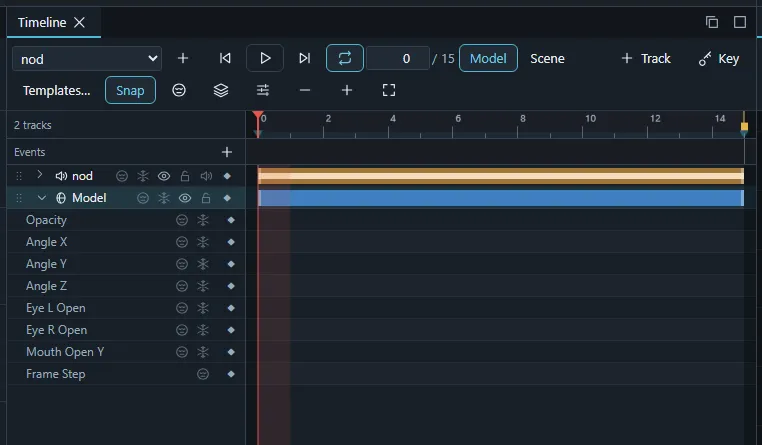
Task: Click the Mouth Open Y row face icon
Action: [x=182, y=352]
